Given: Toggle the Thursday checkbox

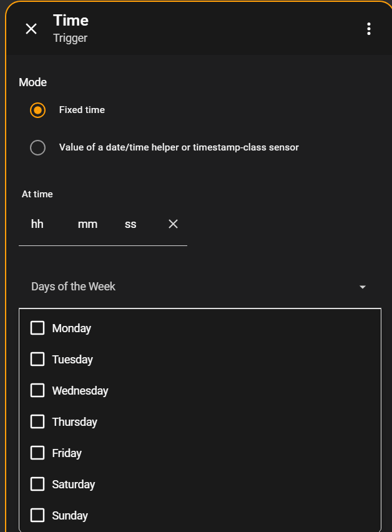Looking at the screenshot, I should pos(37,422).
